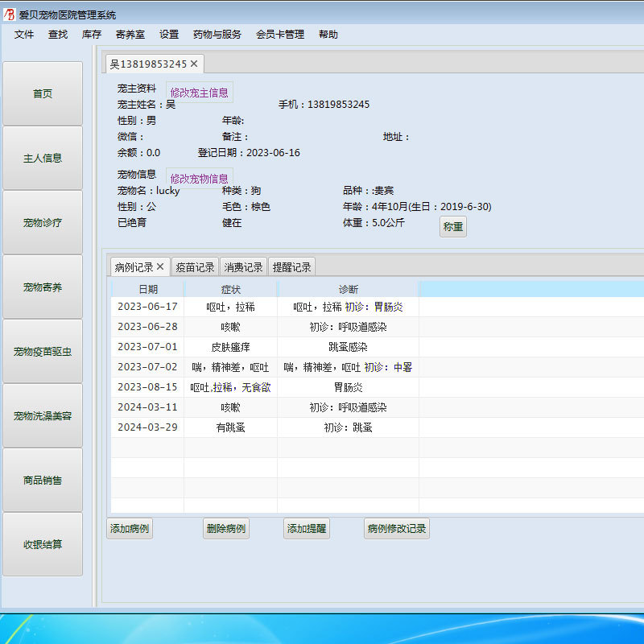Click the 爱贝宠物医院管理系统 app logo icon
This screenshot has height=644, width=644.
click(x=9, y=14)
